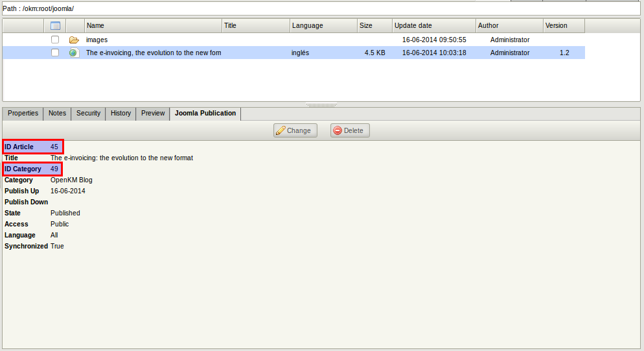Sort by the Author column header
Screen dimensions: 644x351
509,25
